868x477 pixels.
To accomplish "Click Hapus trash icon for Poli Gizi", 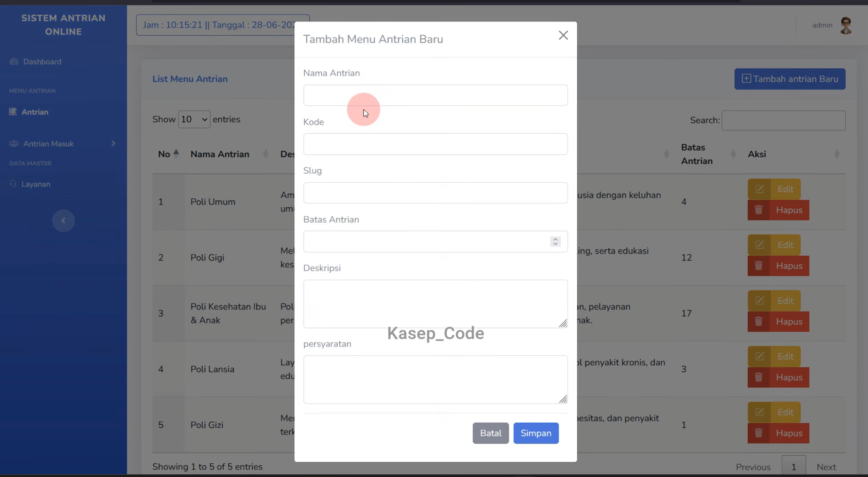I will pyautogui.click(x=758, y=433).
